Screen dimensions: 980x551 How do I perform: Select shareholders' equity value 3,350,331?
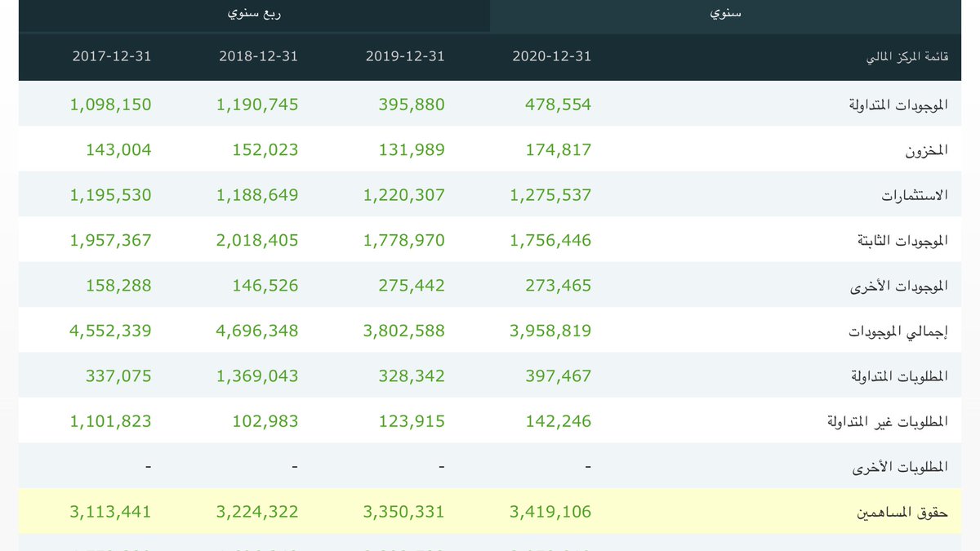tap(404, 513)
